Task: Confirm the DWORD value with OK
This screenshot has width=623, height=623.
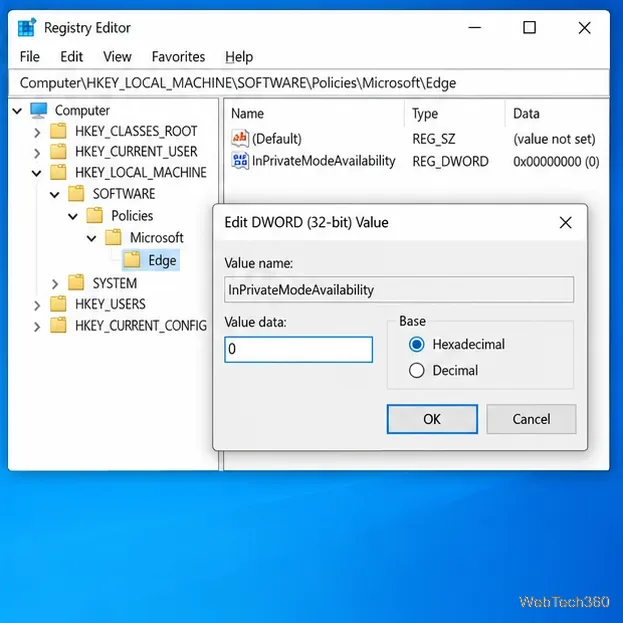Action: tap(432, 419)
